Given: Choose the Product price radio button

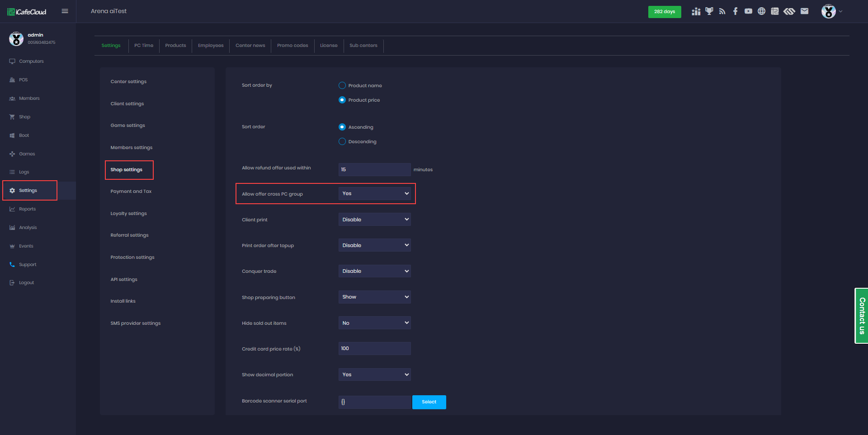Looking at the screenshot, I should (342, 100).
